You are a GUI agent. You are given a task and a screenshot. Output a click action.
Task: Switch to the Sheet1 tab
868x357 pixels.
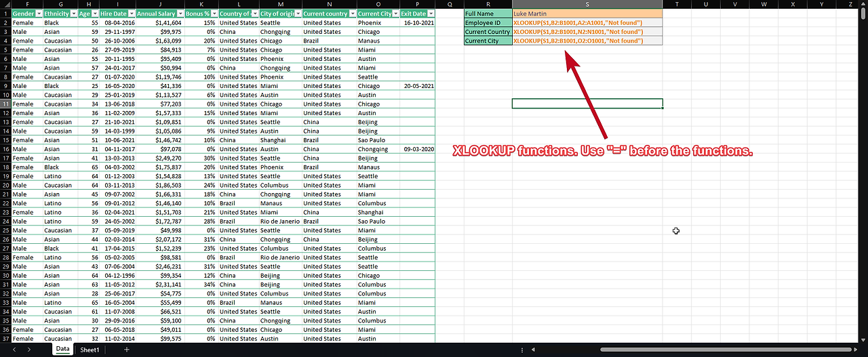(x=90, y=350)
